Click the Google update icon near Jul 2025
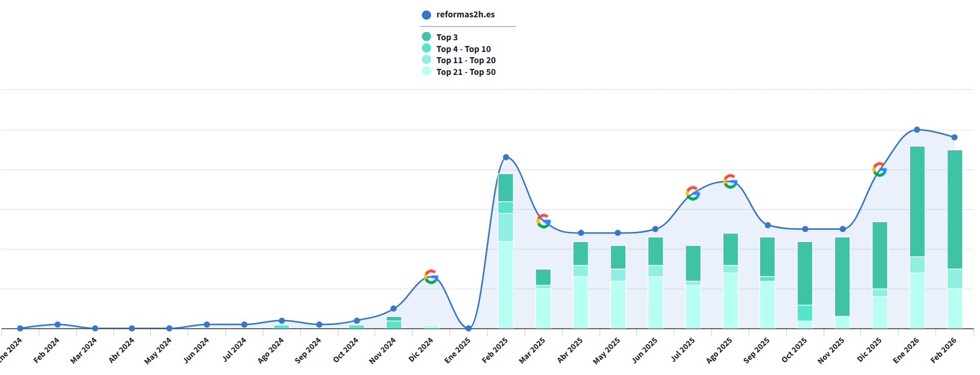The width and height of the screenshot is (980, 375). click(x=692, y=193)
